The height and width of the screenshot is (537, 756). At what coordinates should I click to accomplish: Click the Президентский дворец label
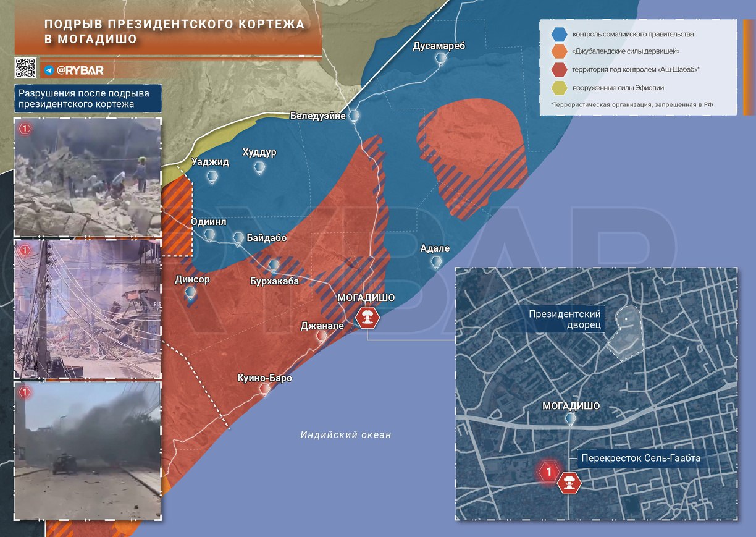(x=565, y=321)
